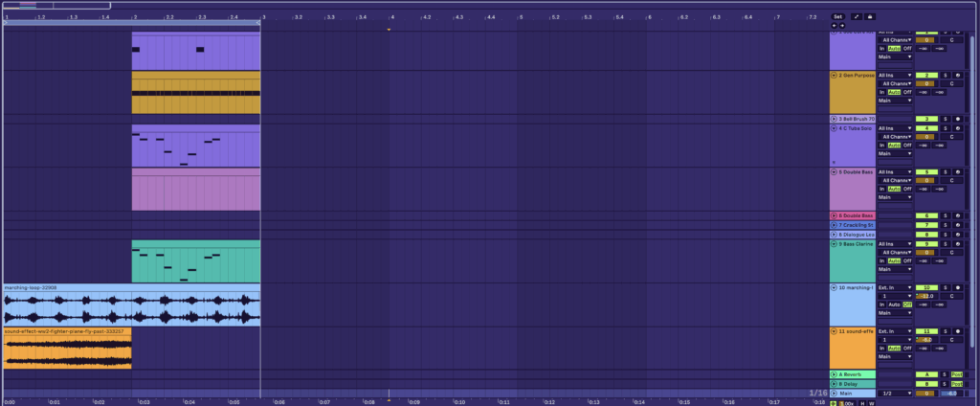Unfold the 7 Crackling track

(835, 225)
